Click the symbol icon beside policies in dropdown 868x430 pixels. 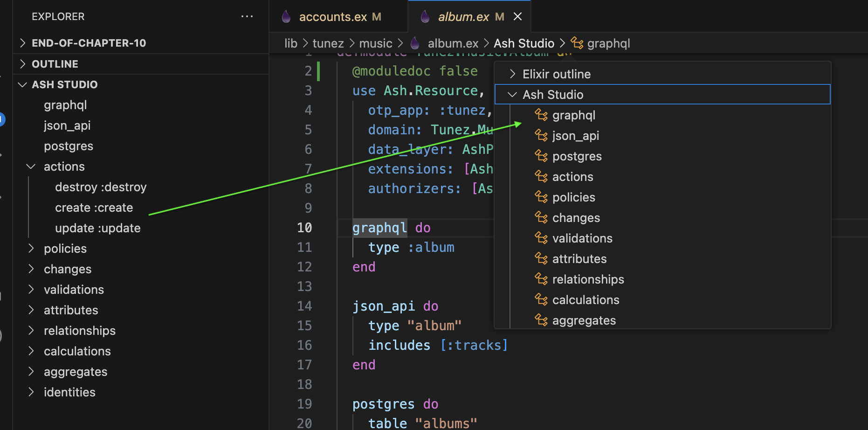tap(541, 197)
